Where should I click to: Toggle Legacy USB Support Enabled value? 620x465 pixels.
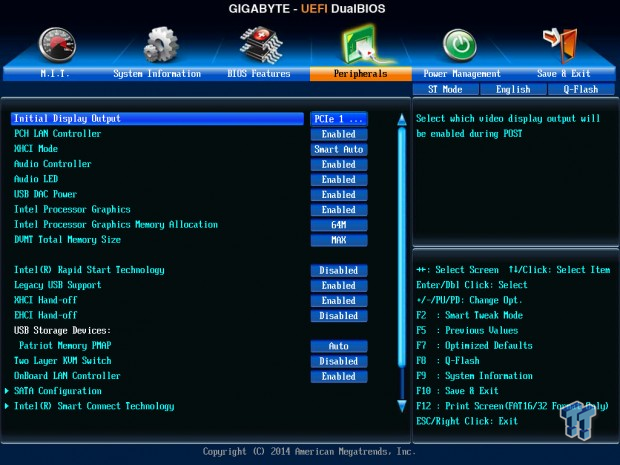pos(339,285)
